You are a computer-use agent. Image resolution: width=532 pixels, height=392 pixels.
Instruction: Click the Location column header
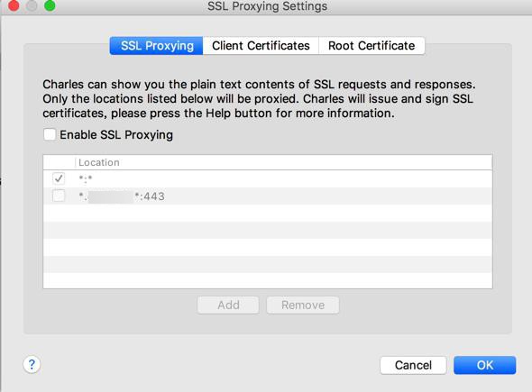click(283, 162)
